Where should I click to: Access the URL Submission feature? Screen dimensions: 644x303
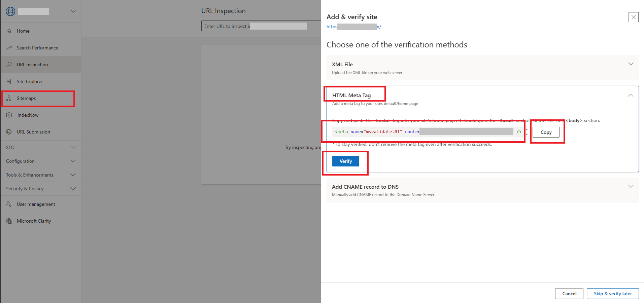pos(33,131)
